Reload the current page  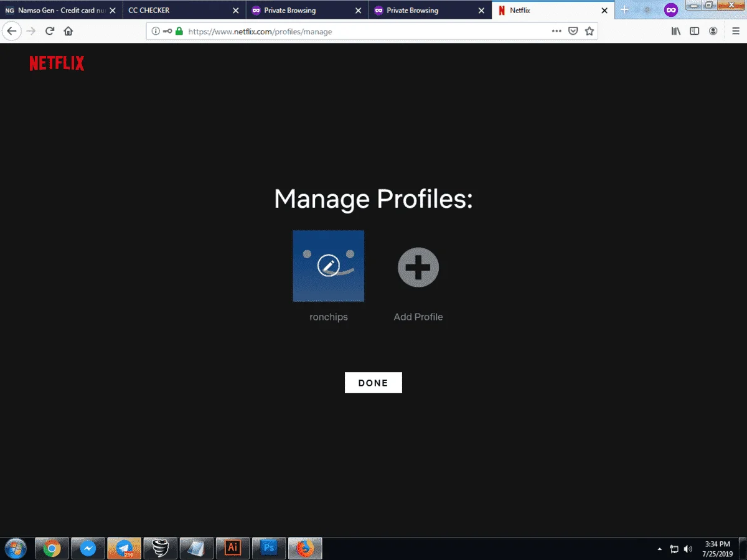[x=50, y=31]
